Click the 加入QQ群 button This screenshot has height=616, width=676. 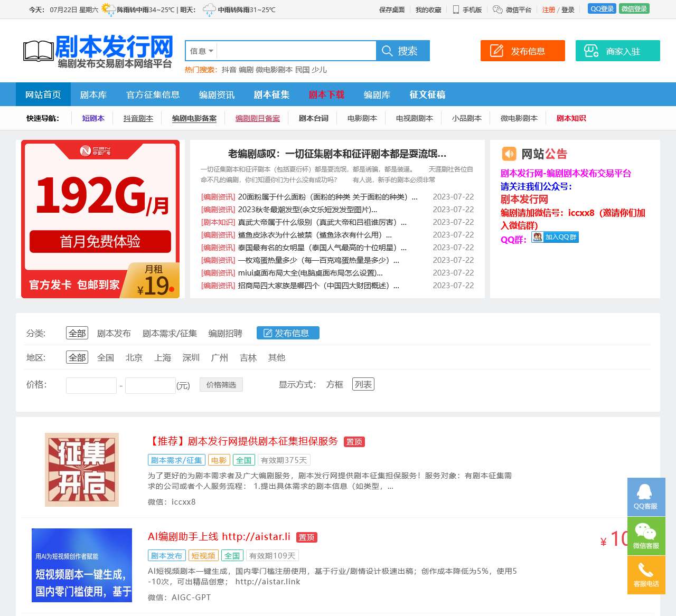[555, 237]
